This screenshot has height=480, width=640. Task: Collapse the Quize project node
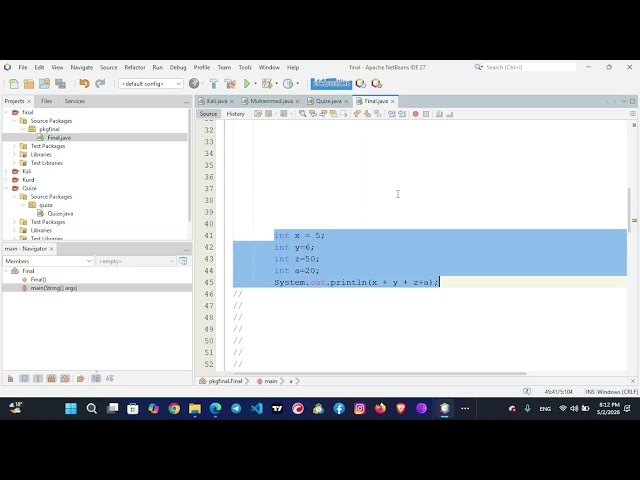pos(6,188)
